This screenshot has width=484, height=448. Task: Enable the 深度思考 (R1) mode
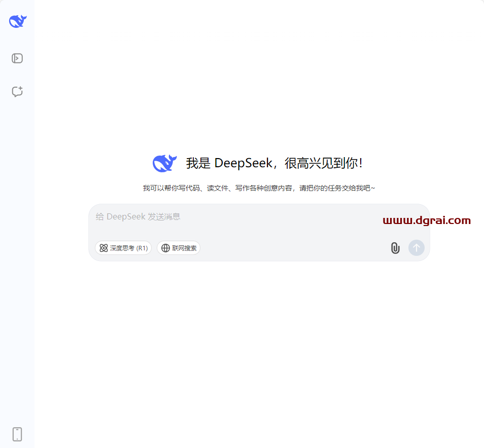(123, 248)
